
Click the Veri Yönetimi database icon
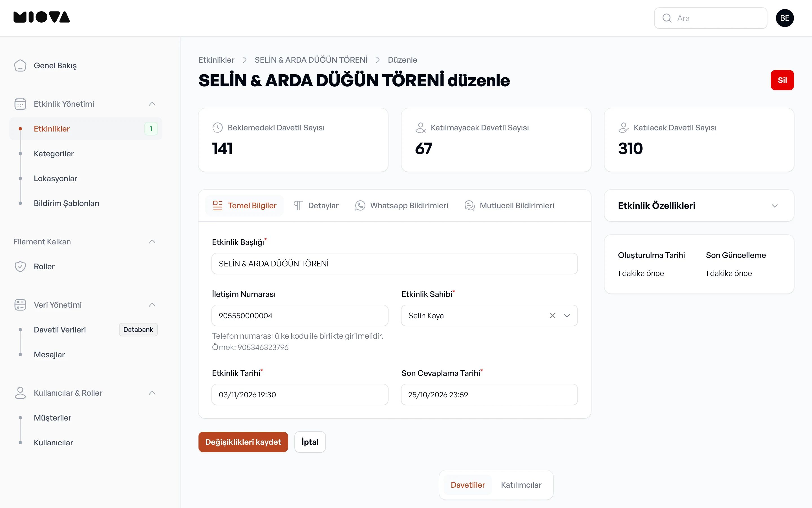click(20, 305)
